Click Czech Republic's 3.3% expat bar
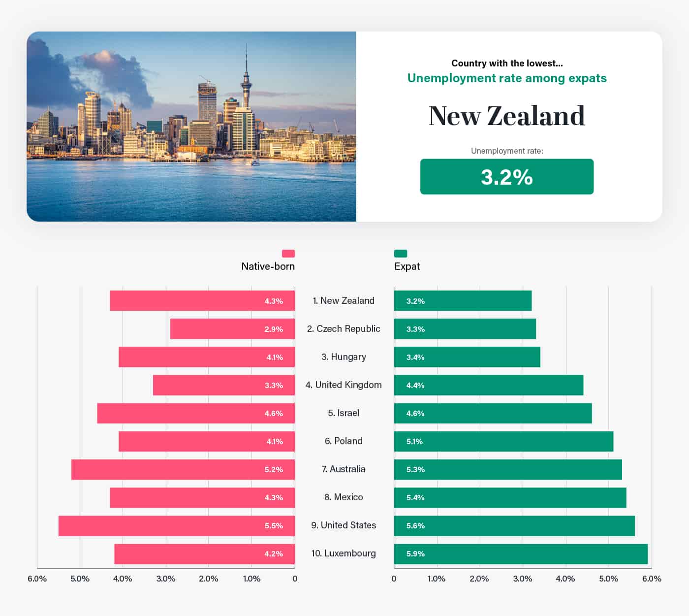Image resolution: width=689 pixels, height=616 pixels. pyautogui.click(x=465, y=329)
